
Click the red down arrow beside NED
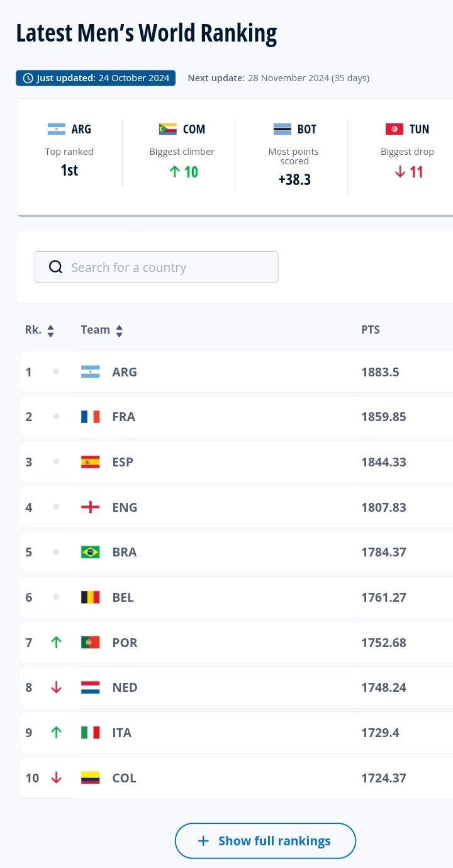(x=56, y=687)
